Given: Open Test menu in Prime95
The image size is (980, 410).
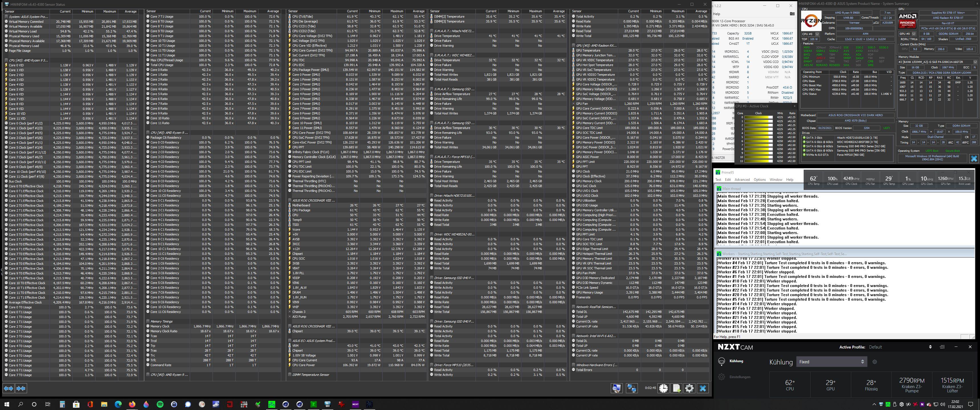Looking at the screenshot, I should click(x=718, y=180).
